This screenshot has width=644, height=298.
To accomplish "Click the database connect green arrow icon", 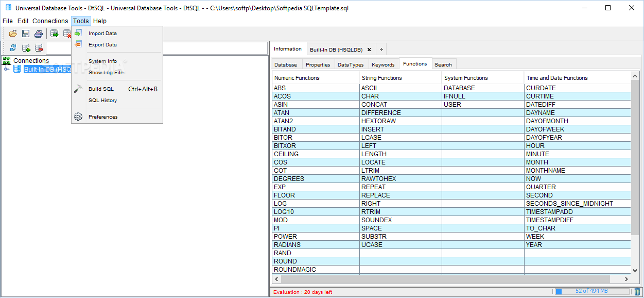I will pos(55,34).
